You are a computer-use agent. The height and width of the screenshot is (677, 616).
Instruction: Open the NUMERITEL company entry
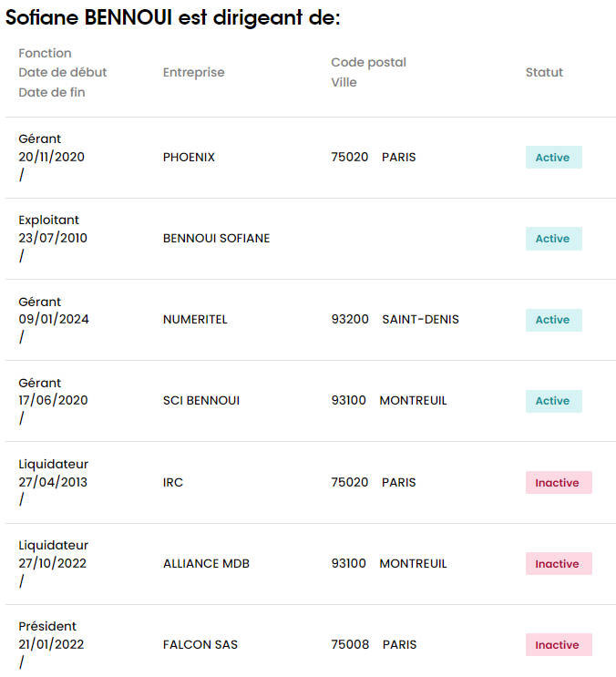coord(195,320)
